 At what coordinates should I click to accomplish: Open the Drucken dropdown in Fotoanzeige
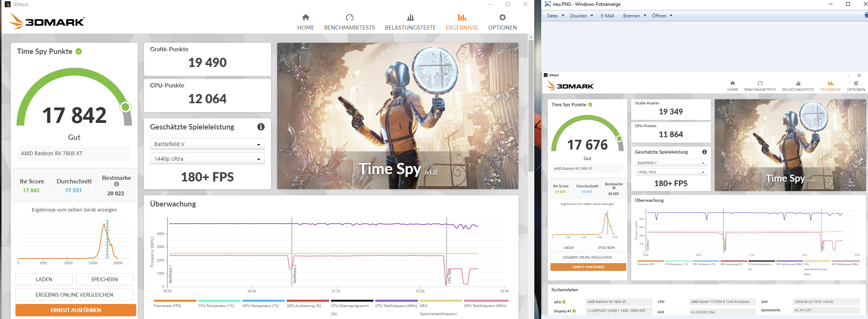[582, 16]
